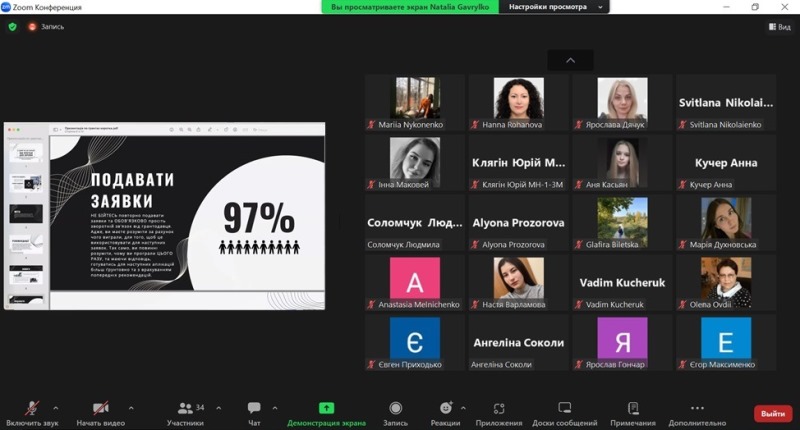Click muted mic icon on Ярослав Гончар
Screen dimensions: 800x430
(x=579, y=364)
